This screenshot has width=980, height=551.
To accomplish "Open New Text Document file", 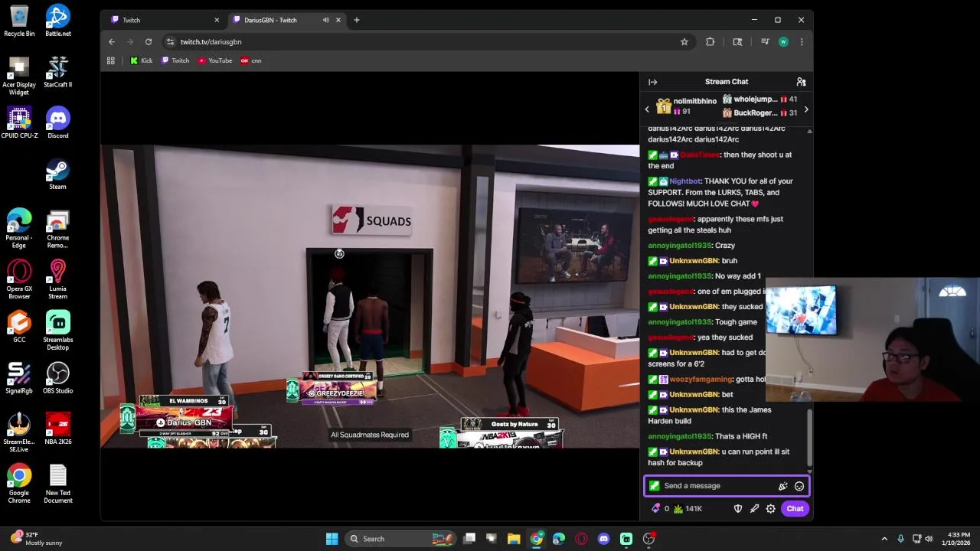I will (58, 484).
